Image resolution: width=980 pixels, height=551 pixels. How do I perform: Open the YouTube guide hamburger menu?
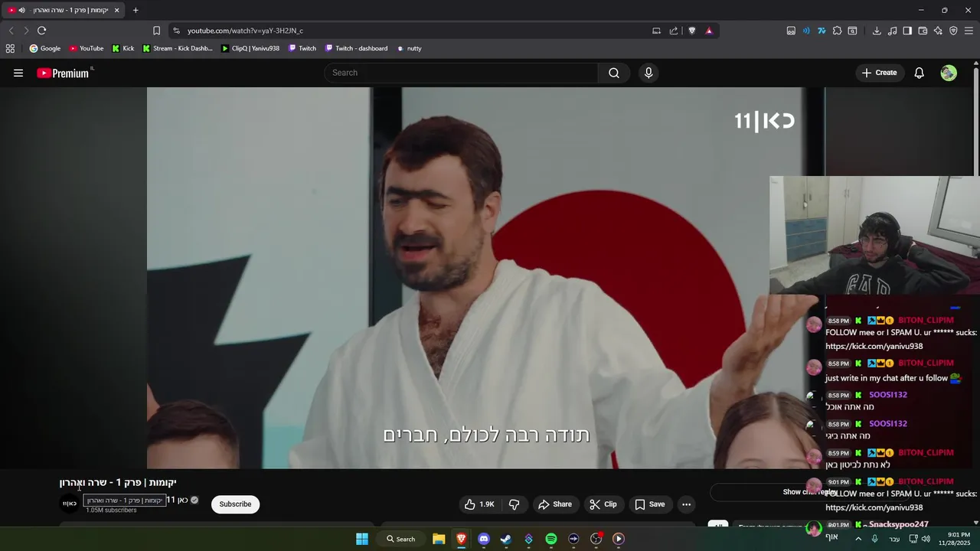18,73
